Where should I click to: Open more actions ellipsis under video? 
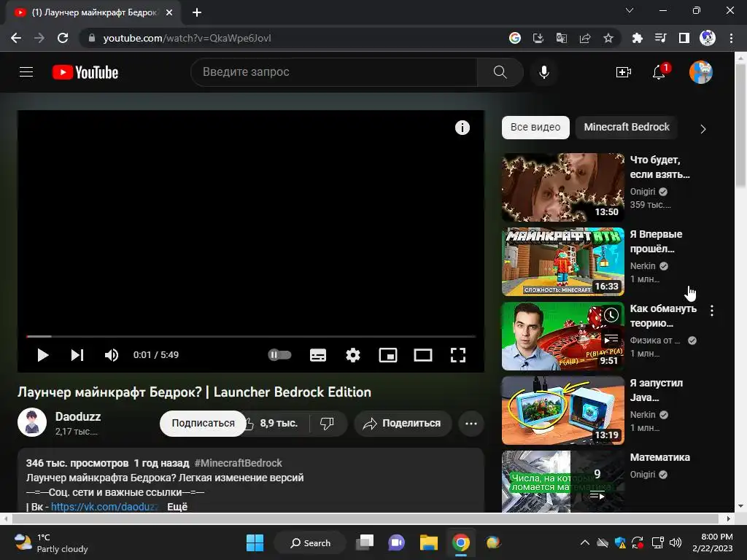[x=471, y=424]
